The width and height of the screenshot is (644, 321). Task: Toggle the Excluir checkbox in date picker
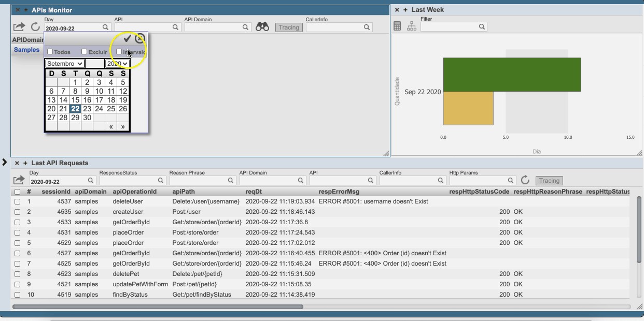click(84, 52)
